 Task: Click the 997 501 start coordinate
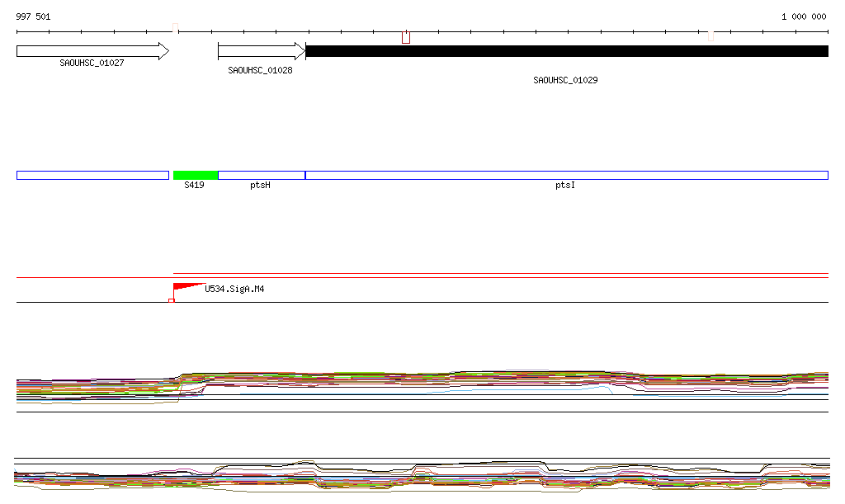pos(33,16)
